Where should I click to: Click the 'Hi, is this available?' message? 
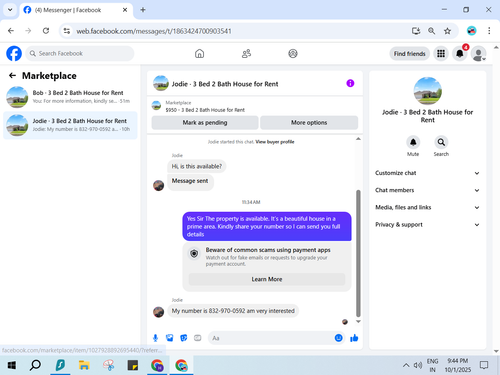197,166
